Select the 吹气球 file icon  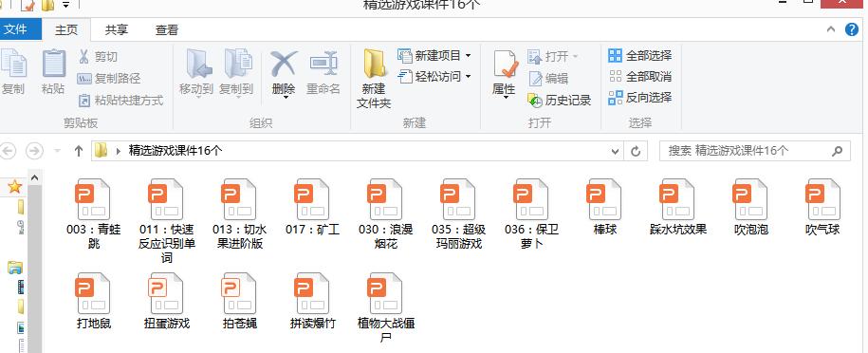tap(823, 199)
